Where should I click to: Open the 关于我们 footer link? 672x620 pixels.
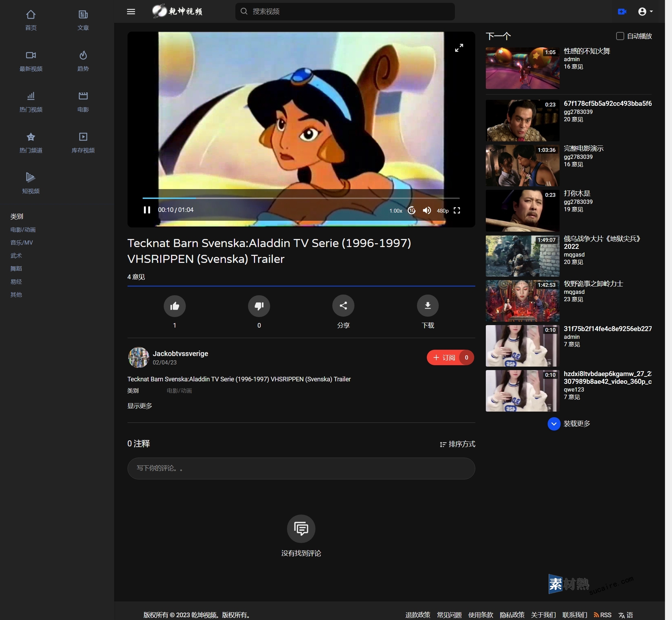pyautogui.click(x=543, y=615)
